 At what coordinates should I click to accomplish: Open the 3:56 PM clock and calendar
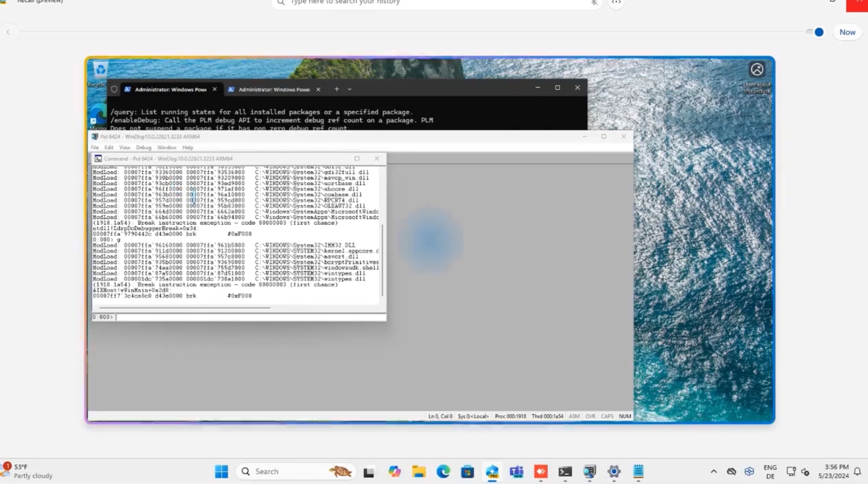[833, 472]
